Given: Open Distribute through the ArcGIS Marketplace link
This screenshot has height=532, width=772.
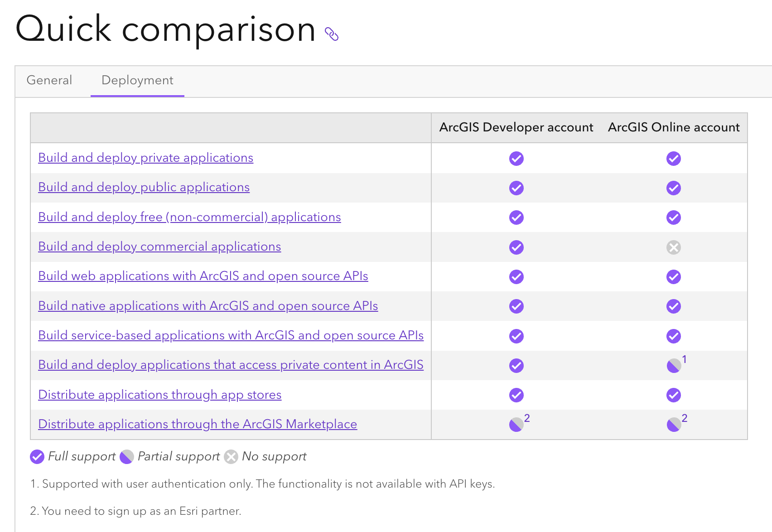Looking at the screenshot, I should point(198,424).
